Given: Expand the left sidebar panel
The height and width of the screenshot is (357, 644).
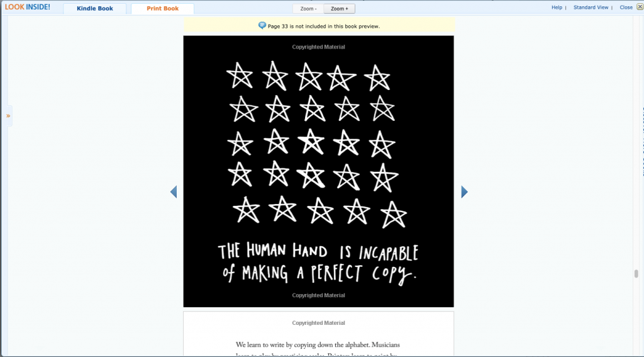Looking at the screenshot, I should [x=8, y=116].
